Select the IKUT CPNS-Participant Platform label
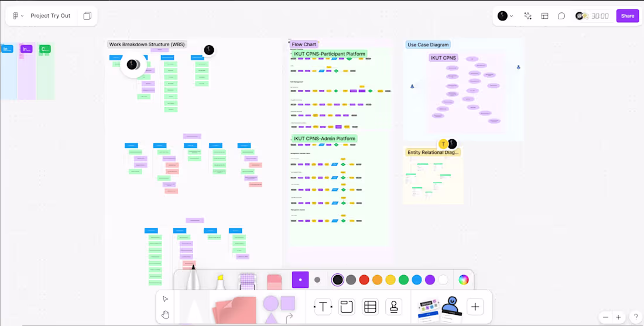644x326 pixels. point(330,54)
